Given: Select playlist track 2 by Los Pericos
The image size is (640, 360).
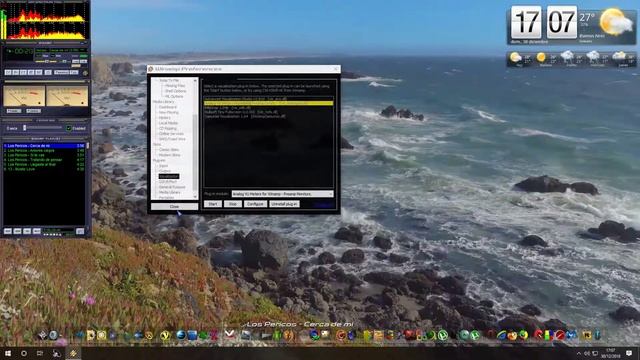Looking at the screenshot, I should click(x=44, y=151).
